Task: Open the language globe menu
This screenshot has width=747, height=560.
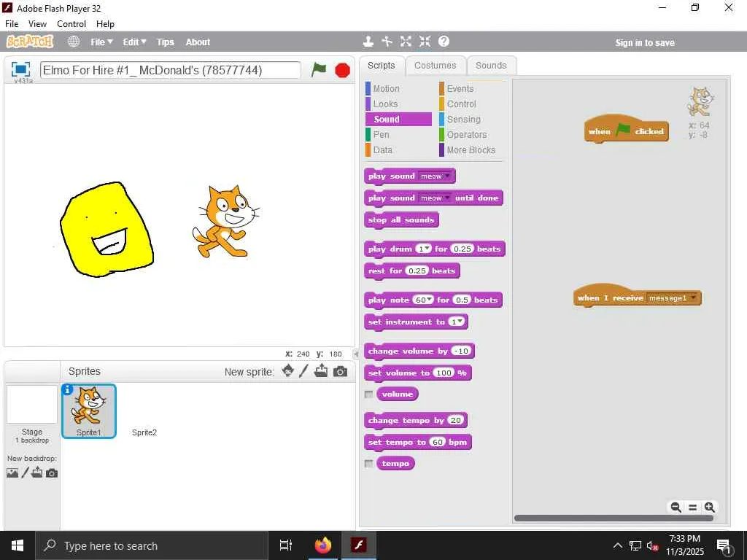Action: pos(74,42)
